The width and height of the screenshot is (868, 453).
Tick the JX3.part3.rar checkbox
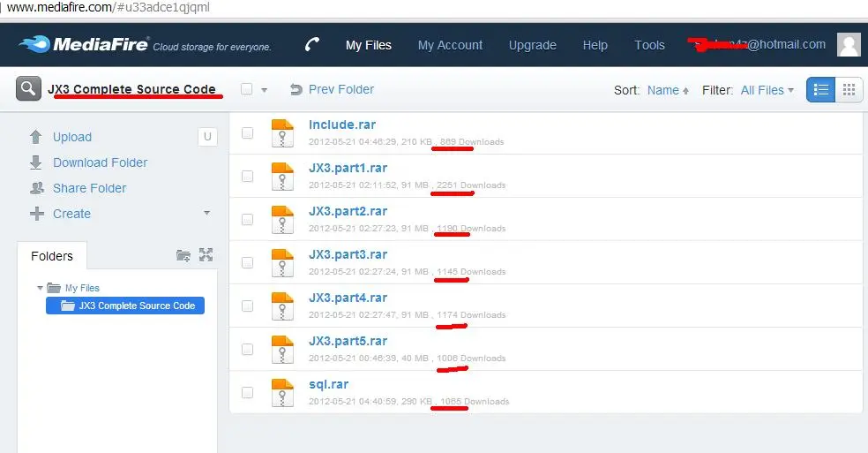(x=248, y=263)
